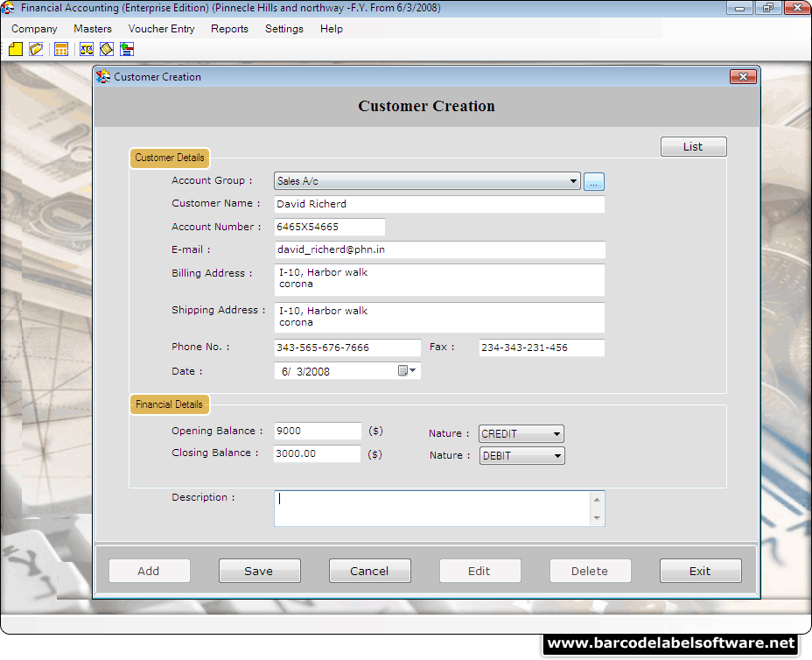Click the Billing Address text box
The height and width of the screenshot is (660, 812).
439,280
